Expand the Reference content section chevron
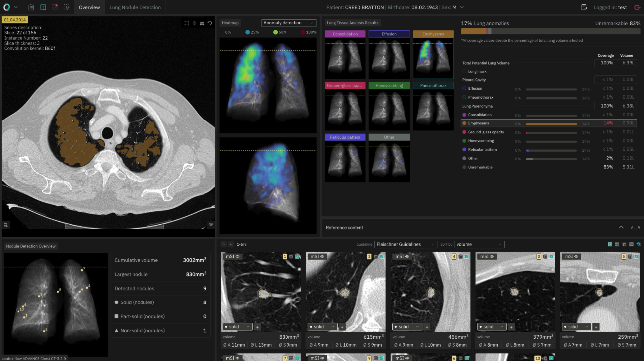Viewport: 644px width, 361px height. click(x=621, y=227)
